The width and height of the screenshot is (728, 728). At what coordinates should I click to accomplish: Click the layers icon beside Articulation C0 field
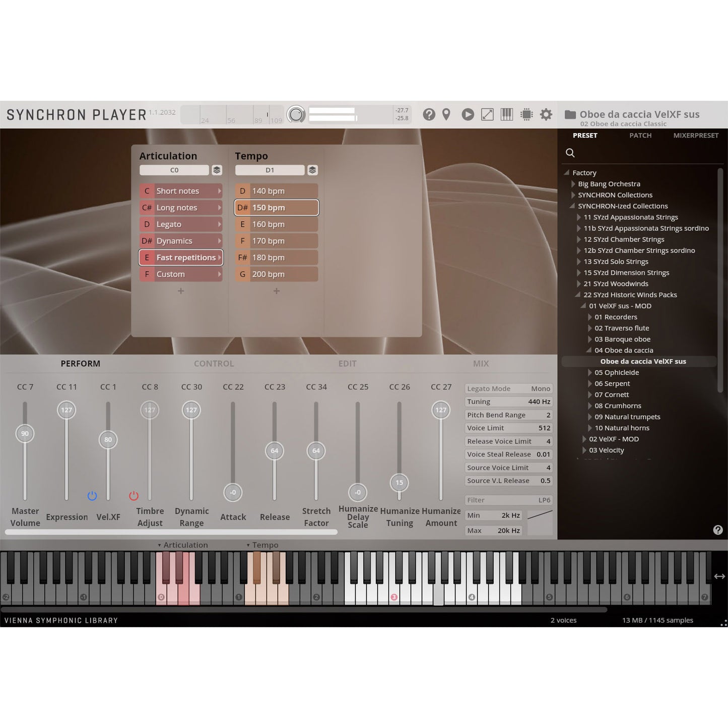pyautogui.click(x=217, y=170)
